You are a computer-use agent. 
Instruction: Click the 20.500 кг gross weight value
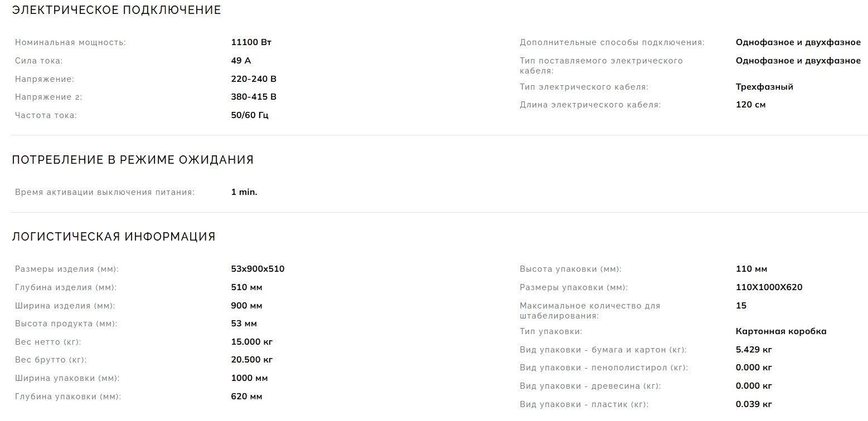(252, 360)
